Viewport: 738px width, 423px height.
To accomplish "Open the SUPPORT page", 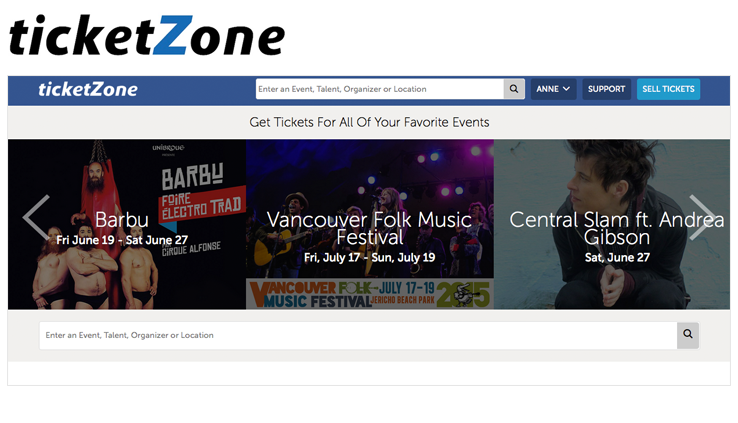I will click(606, 89).
